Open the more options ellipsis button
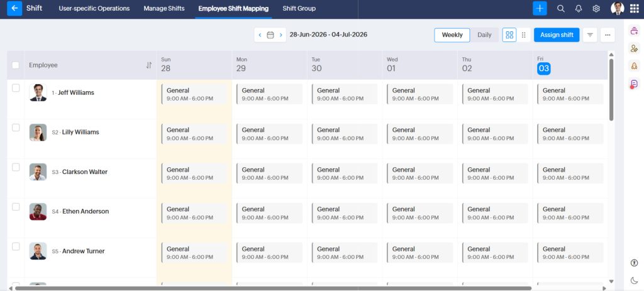 pos(608,35)
